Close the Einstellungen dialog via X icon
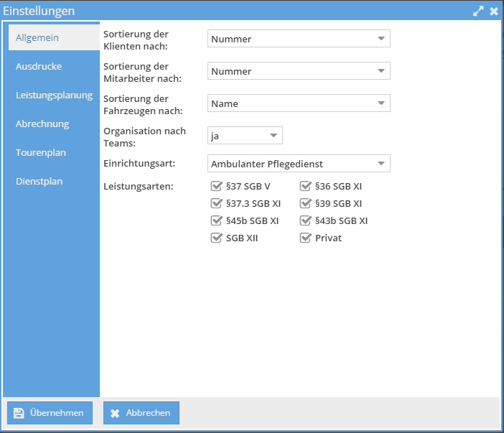The image size is (504, 433). [494, 11]
